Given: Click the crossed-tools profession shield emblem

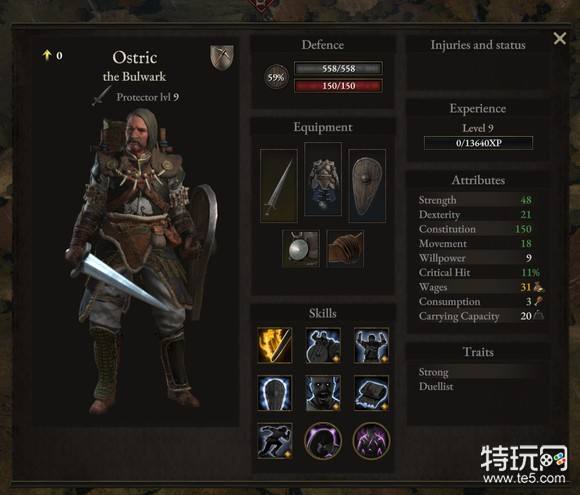Looking at the screenshot, I should (x=222, y=57).
